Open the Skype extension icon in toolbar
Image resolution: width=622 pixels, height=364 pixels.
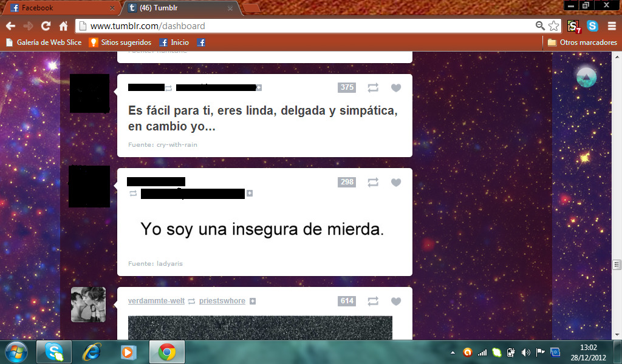pyautogui.click(x=593, y=26)
